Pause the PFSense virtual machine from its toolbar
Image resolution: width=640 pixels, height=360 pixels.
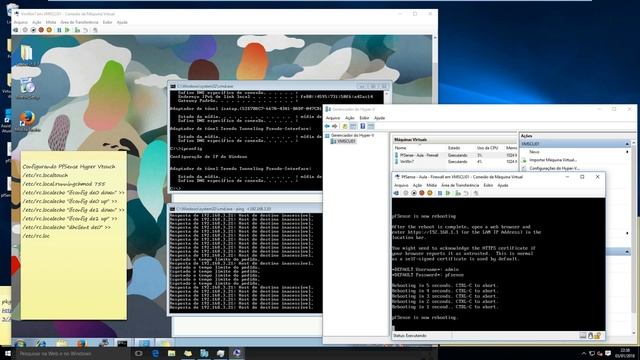tap(440, 193)
